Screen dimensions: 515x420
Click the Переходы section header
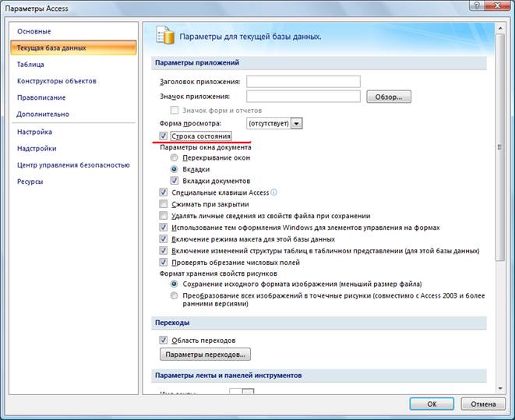[319, 323]
